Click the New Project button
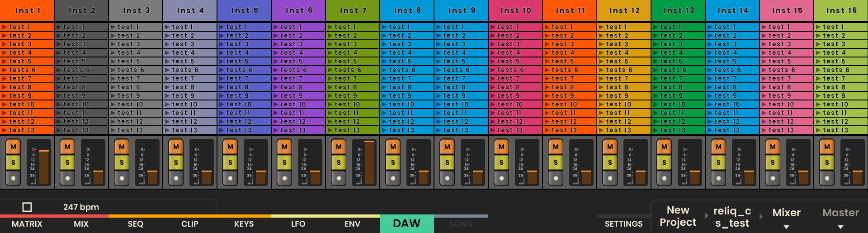This screenshot has height=233, width=868. (678, 216)
